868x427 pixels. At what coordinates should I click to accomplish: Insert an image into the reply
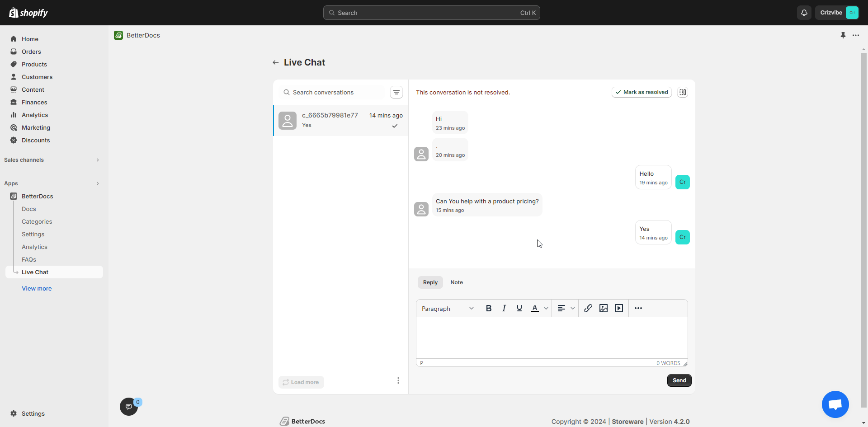[x=604, y=308]
